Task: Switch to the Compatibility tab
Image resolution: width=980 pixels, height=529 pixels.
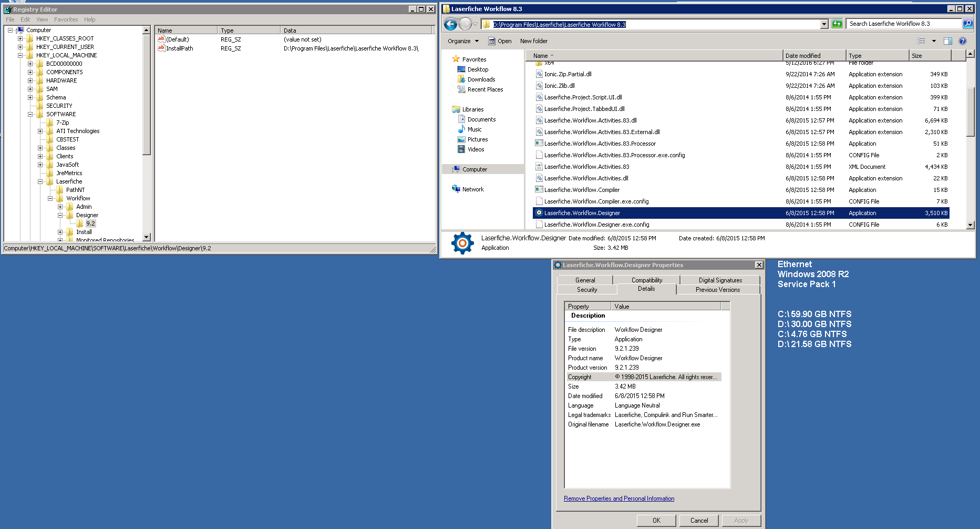Action: (x=647, y=280)
